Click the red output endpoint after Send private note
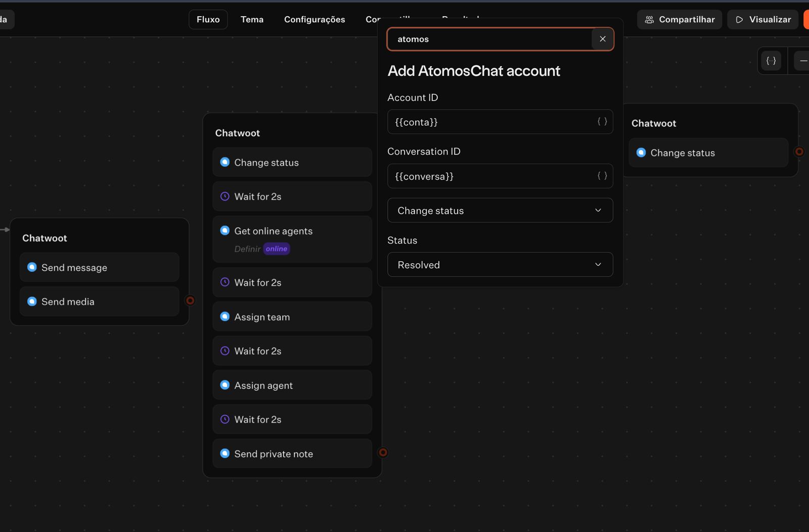This screenshot has height=532, width=809. pos(383,453)
